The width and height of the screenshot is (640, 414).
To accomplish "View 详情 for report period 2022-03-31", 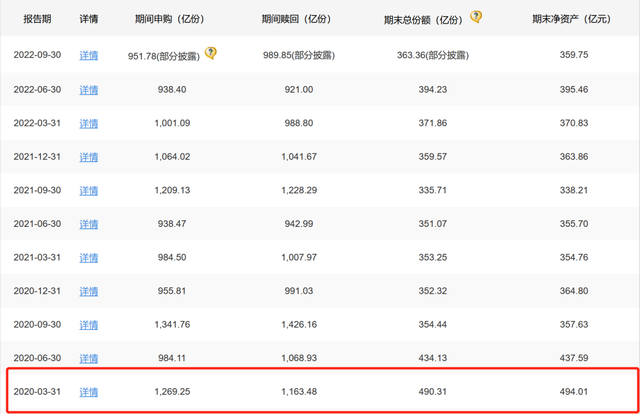I will tap(89, 123).
